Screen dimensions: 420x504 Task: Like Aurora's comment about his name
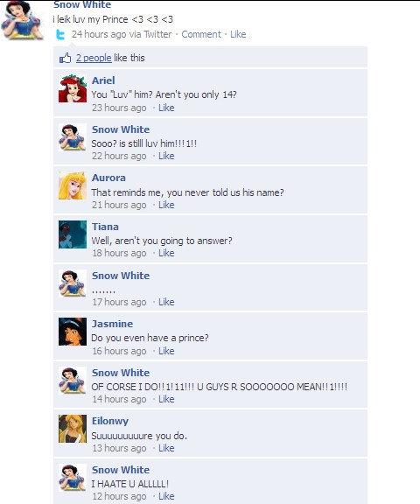click(x=166, y=205)
